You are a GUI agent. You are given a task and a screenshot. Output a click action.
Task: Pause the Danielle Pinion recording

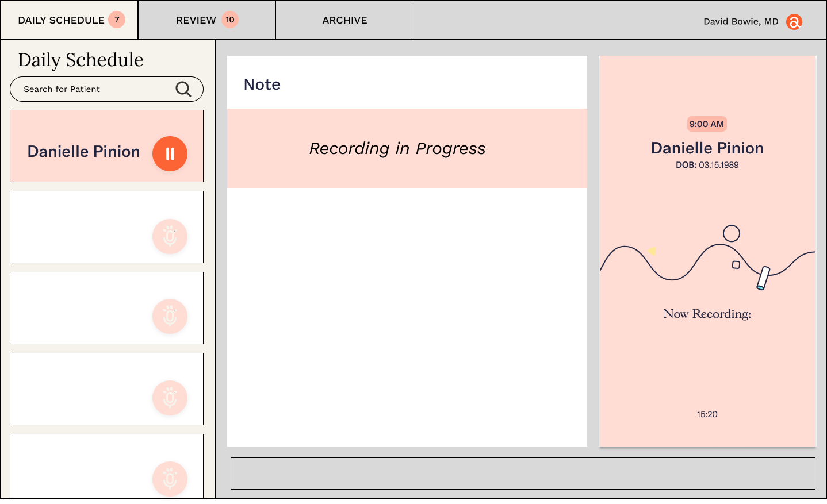[170, 153]
